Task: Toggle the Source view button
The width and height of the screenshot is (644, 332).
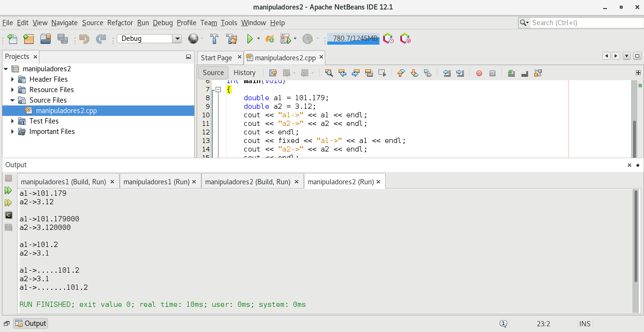Action: tap(213, 73)
